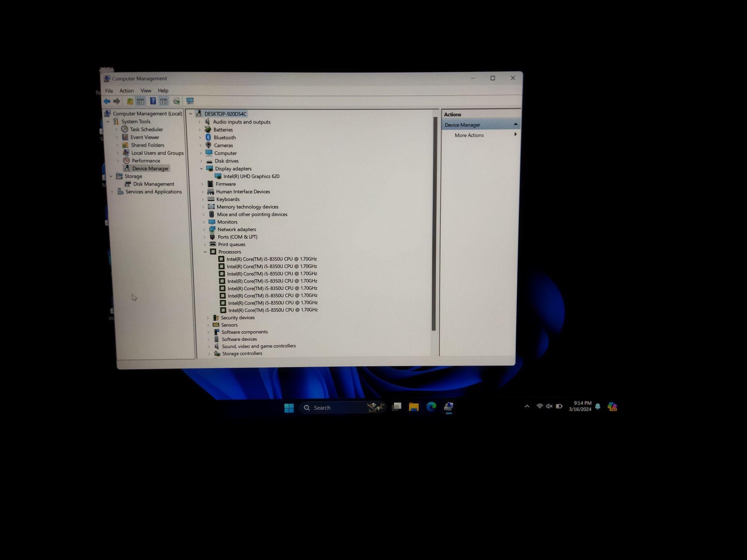Image resolution: width=747 pixels, height=560 pixels.
Task: Click the Event Viewer icon
Action: click(127, 137)
